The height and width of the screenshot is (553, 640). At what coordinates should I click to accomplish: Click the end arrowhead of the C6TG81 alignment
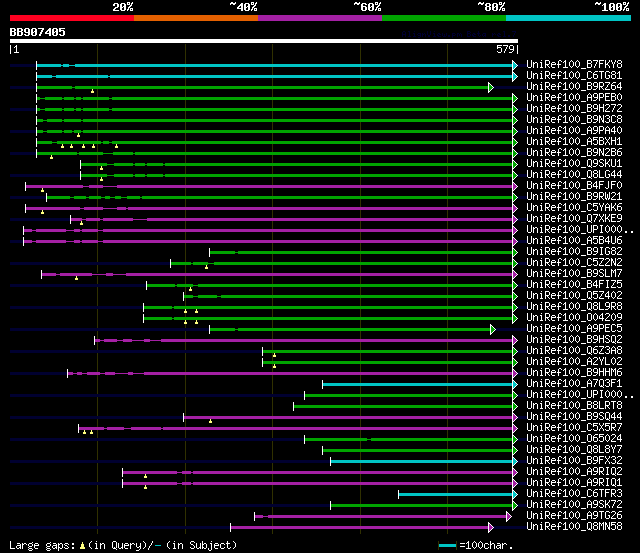[515, 76]
